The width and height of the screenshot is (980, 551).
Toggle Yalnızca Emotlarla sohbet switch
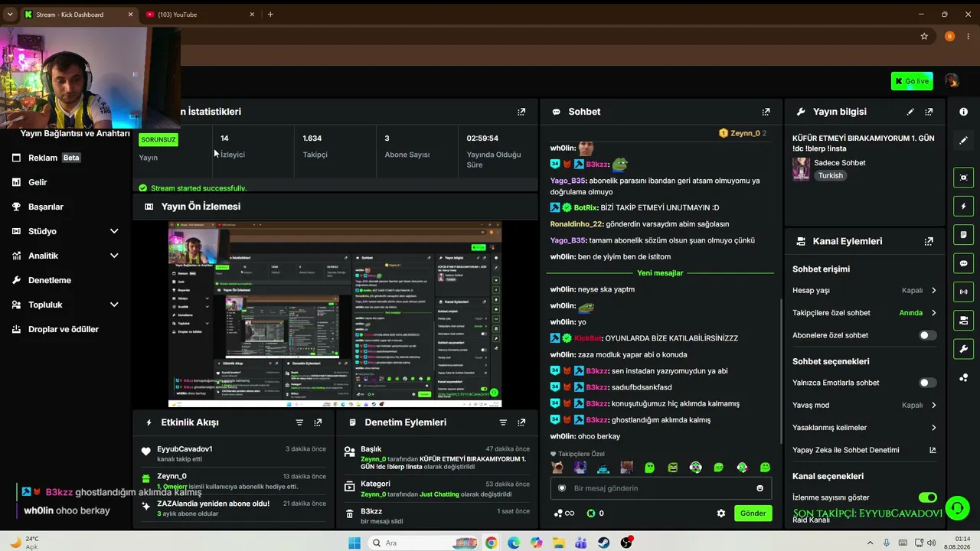927,383
